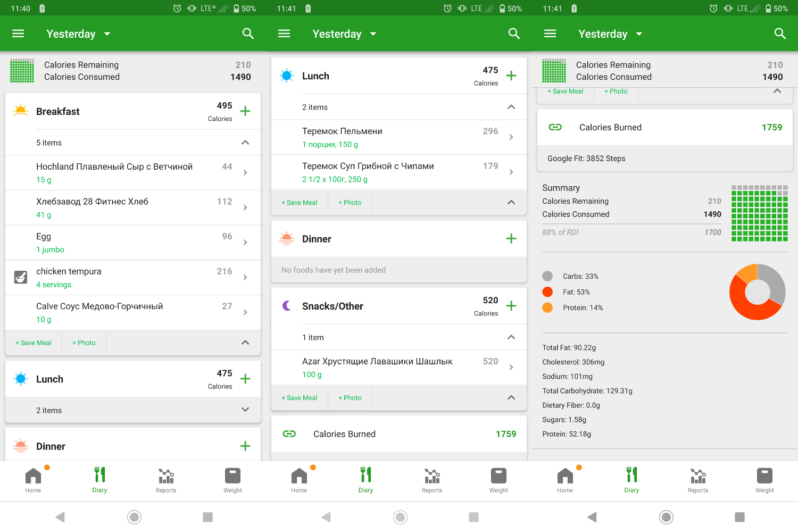
Task: Open hamburger menu in middle screen
Action: click(x=284, y=34)
